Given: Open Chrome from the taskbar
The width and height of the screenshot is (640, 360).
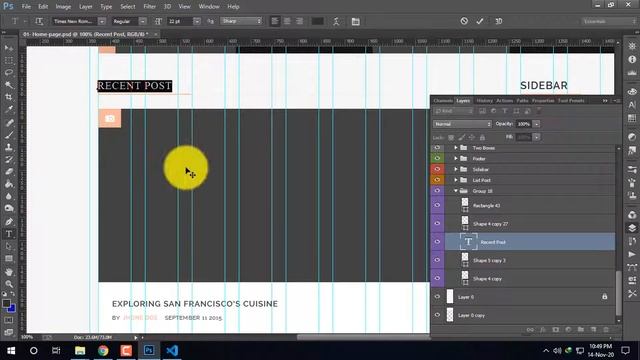Looking at the screenshot, I should click(x=103, y=351).
